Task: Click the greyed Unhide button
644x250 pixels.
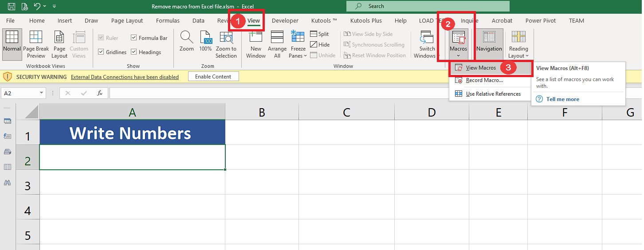Action: tap(323, 55)
